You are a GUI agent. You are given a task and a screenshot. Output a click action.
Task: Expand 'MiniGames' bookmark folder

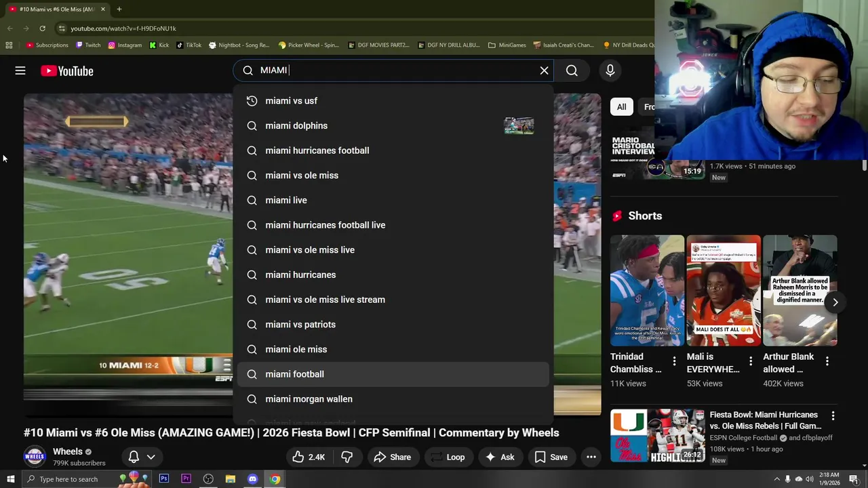[x=507, y=45]
